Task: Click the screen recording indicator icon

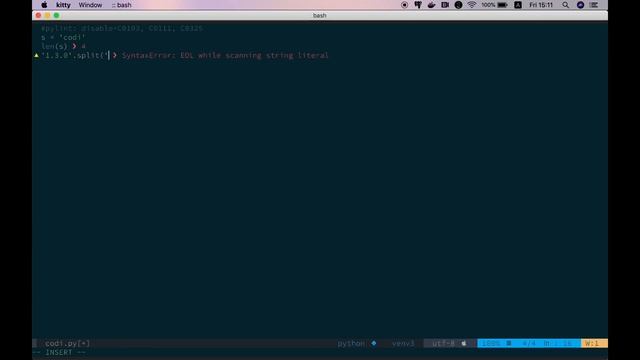Action: coord(404,5)
